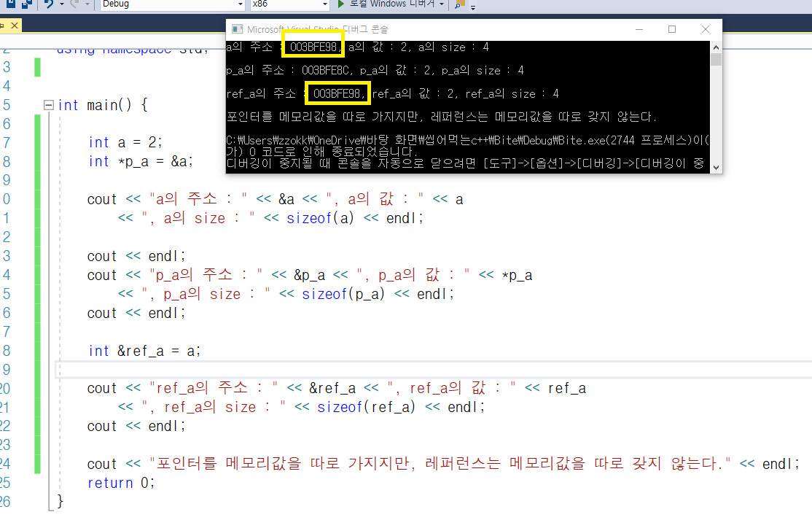Screen dimensions: 812x528
Task: Open the x86 platform dropdown
Action: pos(289,4)
